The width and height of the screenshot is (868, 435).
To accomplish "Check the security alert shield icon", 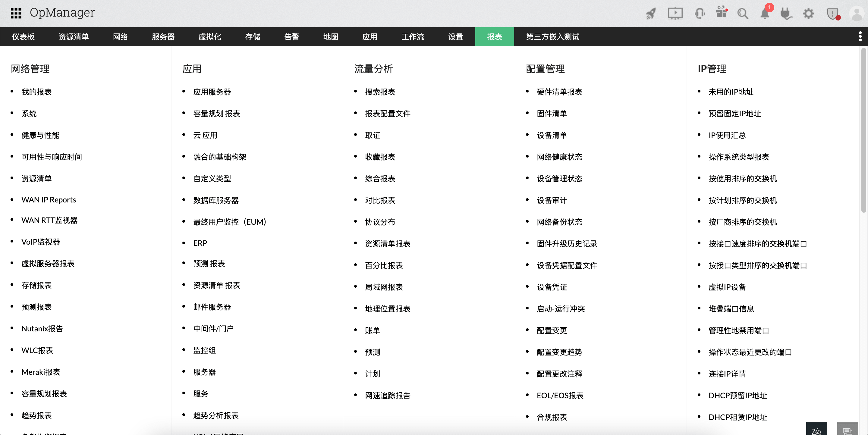I will click(833, 14).
